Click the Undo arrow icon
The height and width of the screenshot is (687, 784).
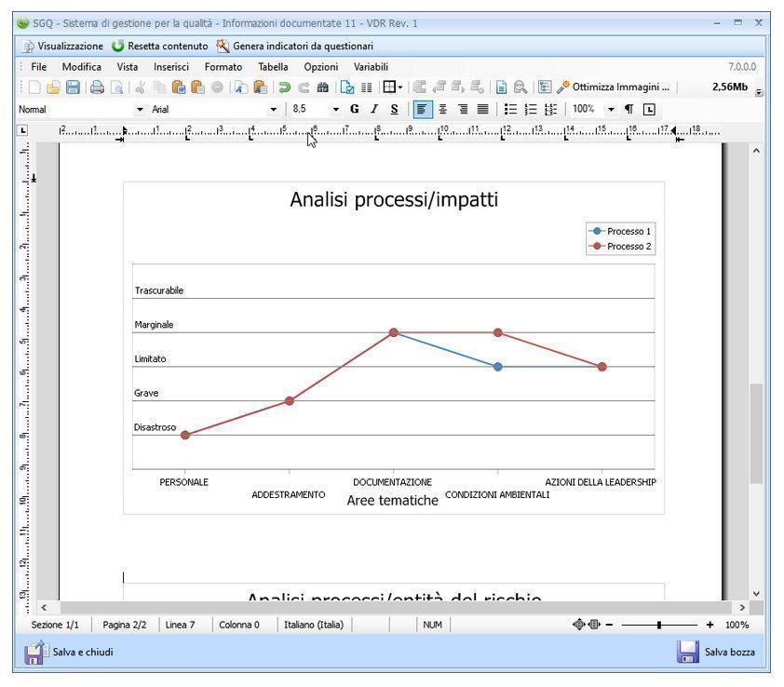[x=285, y=87]
